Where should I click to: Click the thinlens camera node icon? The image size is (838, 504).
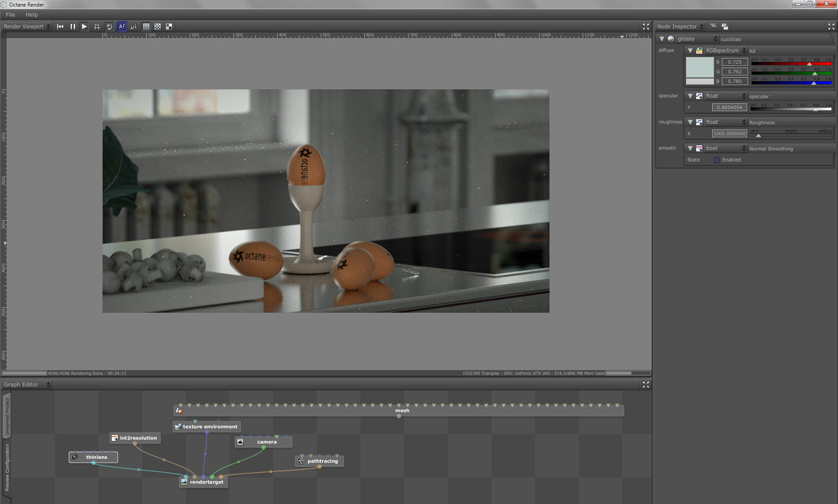click(x=75, y=457)
